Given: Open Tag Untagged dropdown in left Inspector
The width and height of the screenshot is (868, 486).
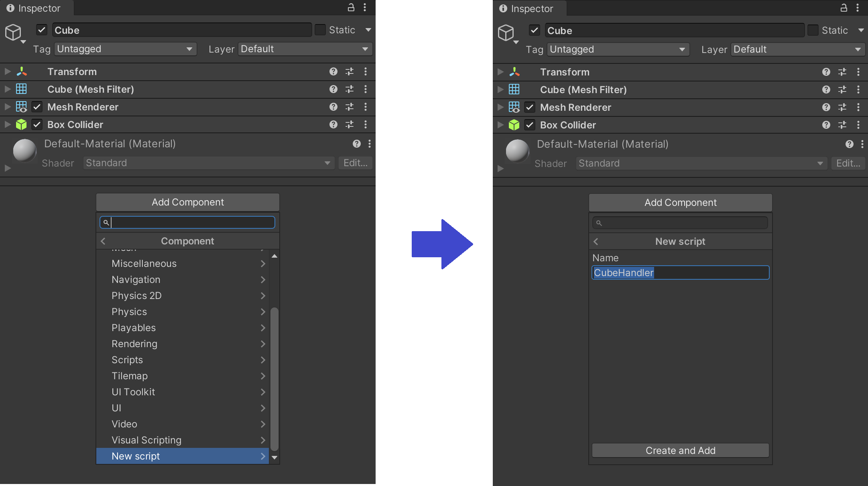Looking at the screenshot, I should 125,49.
